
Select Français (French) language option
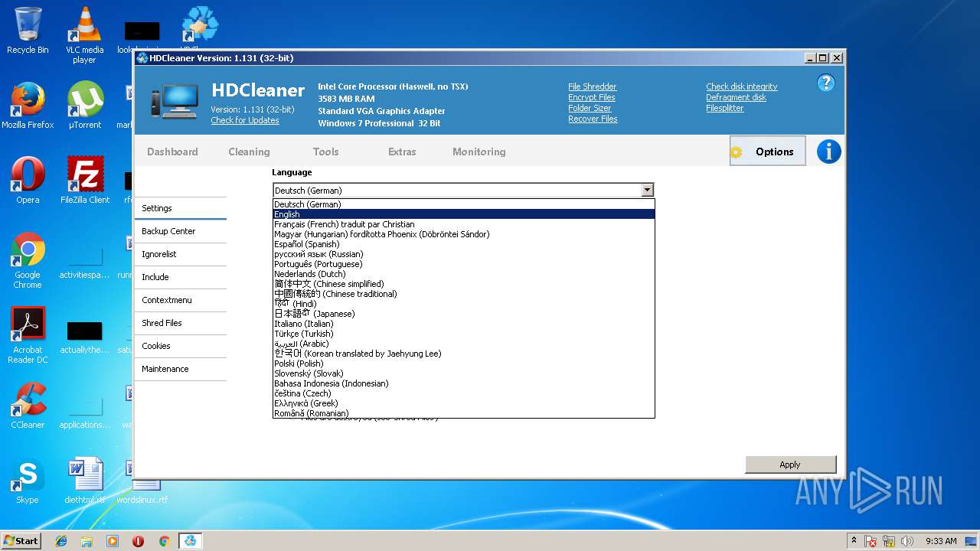pyautogui.click(x=463, y=224)
